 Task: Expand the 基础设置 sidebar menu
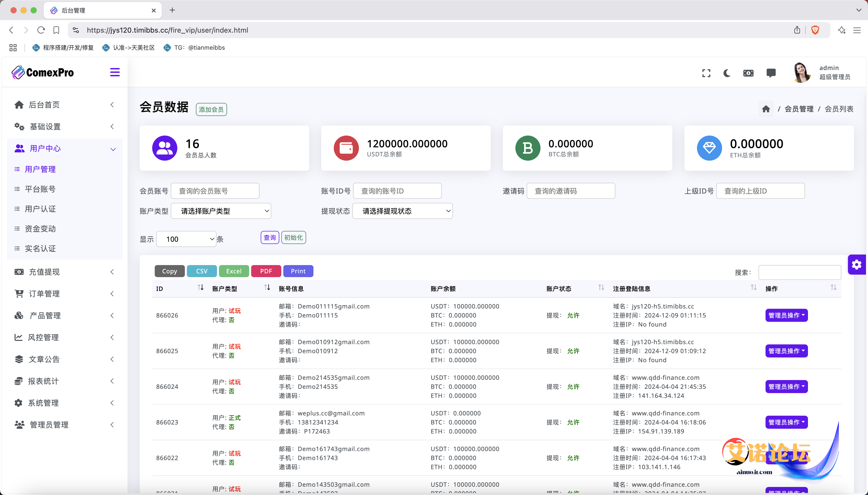(65, 127)
